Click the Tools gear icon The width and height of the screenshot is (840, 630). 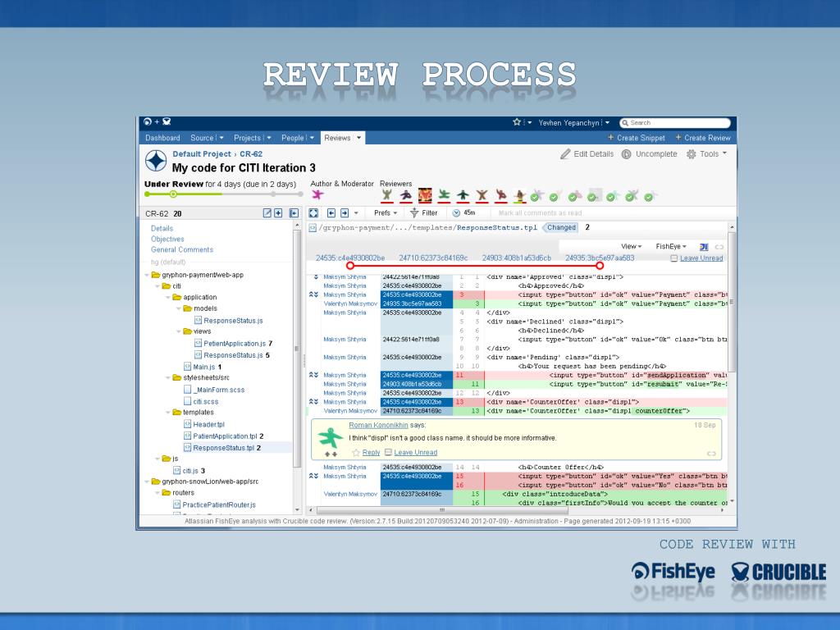point(691,154)
